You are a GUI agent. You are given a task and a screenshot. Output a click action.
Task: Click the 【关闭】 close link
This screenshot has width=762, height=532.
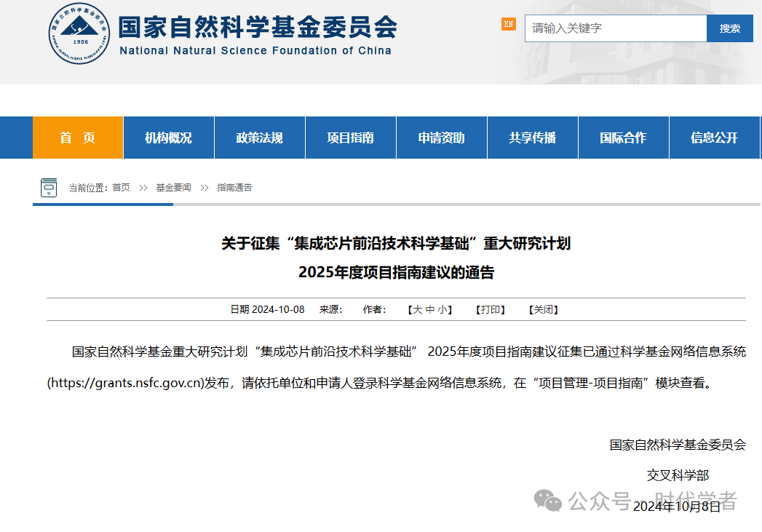click(544, 309)
